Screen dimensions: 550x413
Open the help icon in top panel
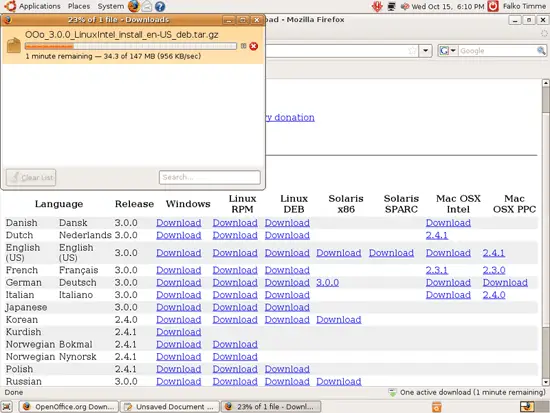tap(160, 6)
